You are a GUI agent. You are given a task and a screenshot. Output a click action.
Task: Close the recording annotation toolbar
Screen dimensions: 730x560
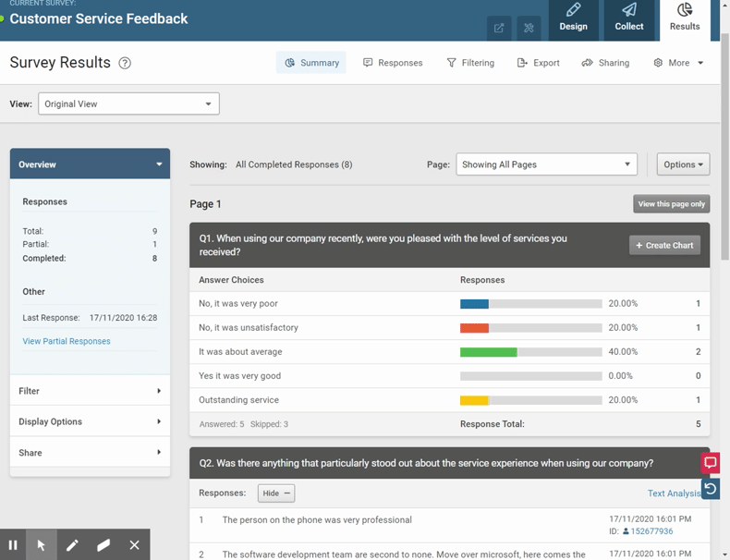tap(135, 544)
